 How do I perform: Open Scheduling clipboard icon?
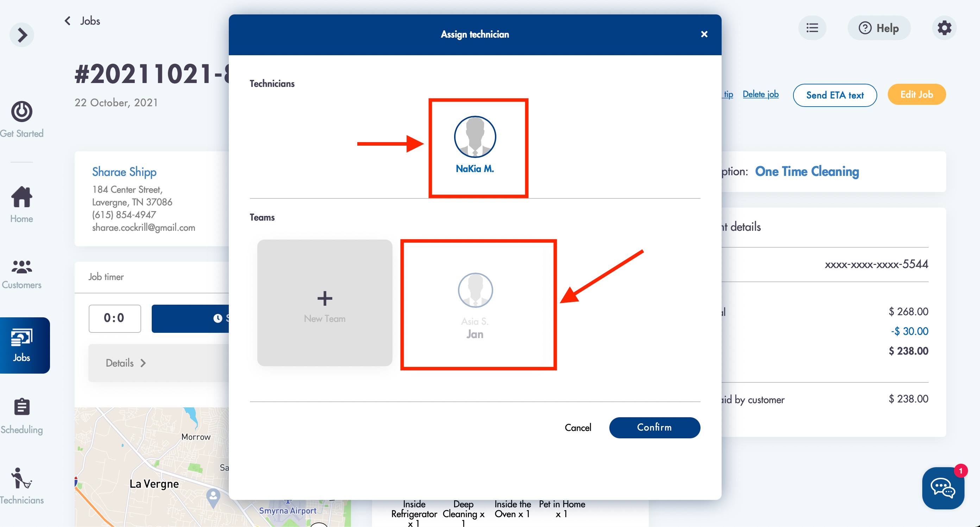pyautogui.click(x=22, y=407)
